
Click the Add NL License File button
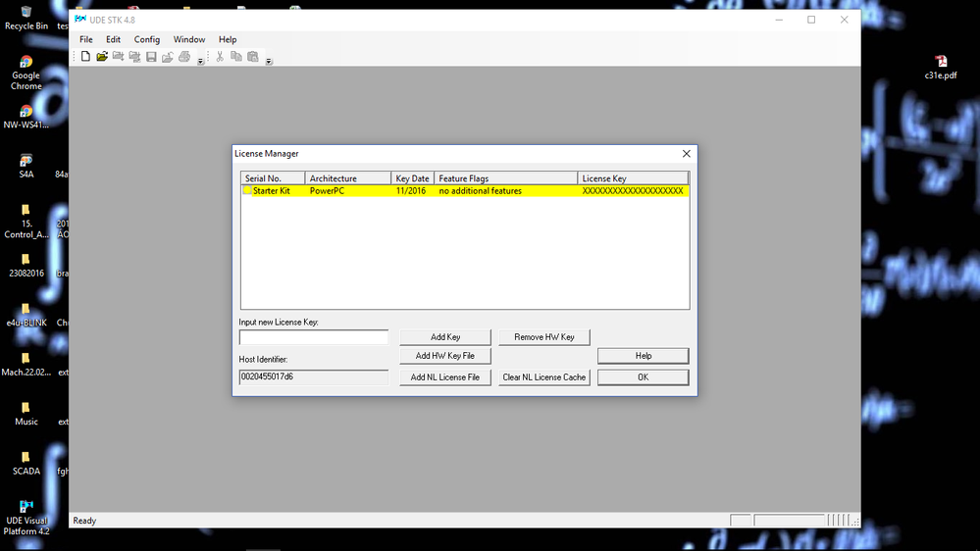(445, 377)
